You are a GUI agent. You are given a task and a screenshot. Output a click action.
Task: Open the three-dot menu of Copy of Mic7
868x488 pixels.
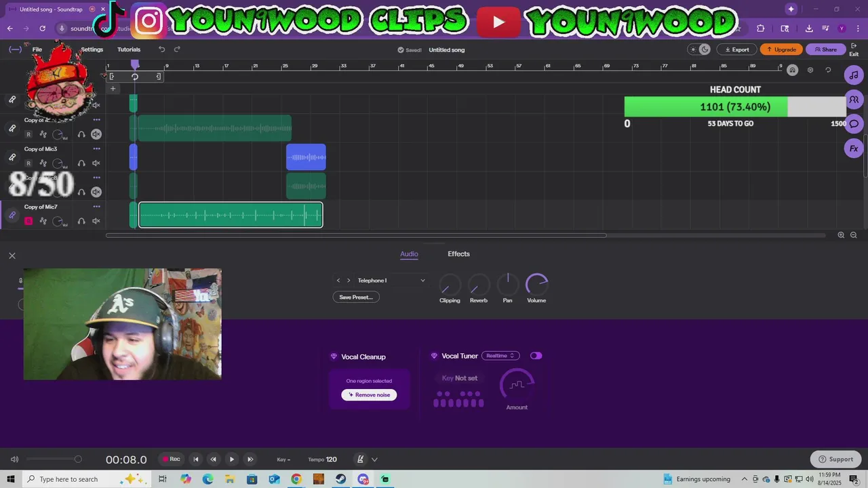96,207
